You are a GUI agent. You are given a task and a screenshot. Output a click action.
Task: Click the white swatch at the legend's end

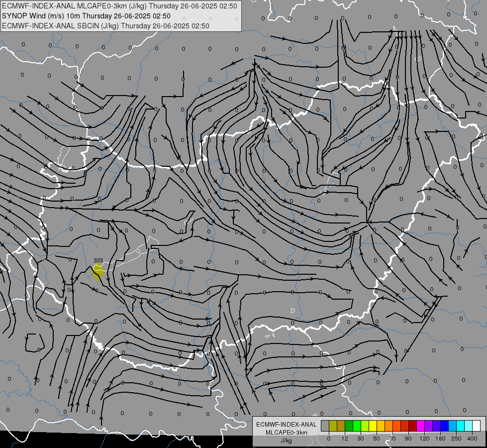click(x=477, y=426)
